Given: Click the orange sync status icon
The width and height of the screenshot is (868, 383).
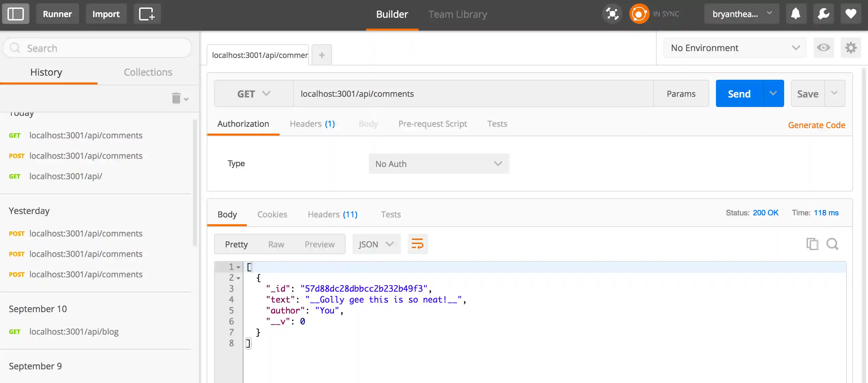Looking at the screenshot, I should (639, 14).
